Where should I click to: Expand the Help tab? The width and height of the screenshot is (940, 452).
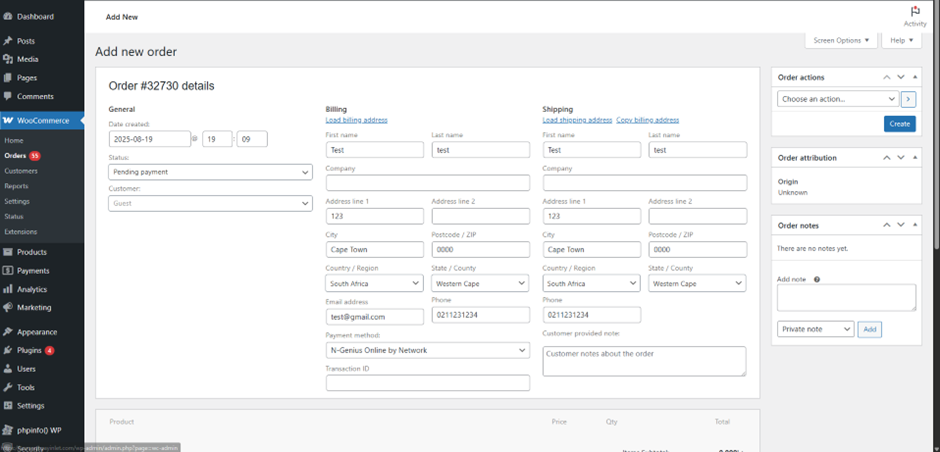point(902,40)
